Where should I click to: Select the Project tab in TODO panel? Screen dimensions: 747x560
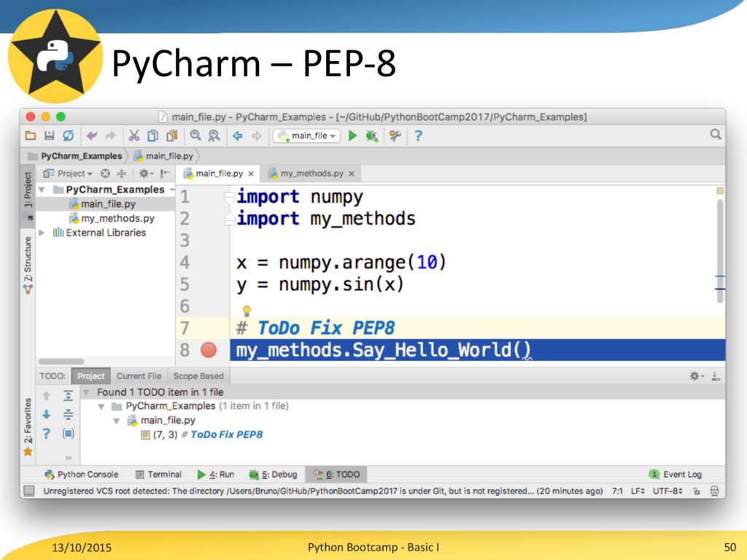pos(90,376)
